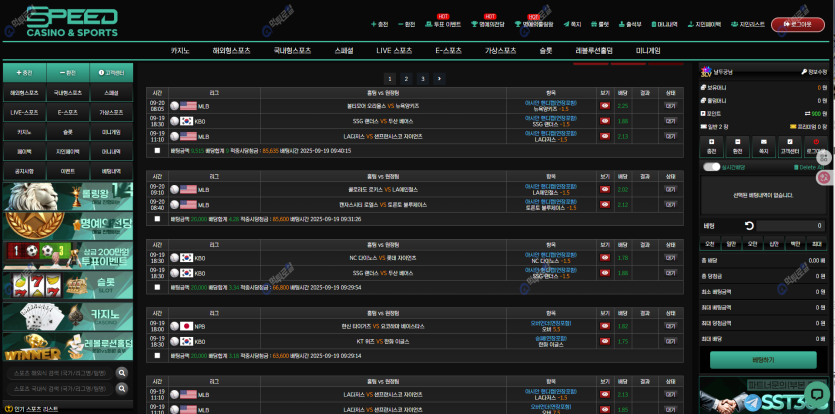The width and height of the screenshot is (835, 414).
Task: Click the reset arrow icon in betting panel
Action: (x=750, y=226)
